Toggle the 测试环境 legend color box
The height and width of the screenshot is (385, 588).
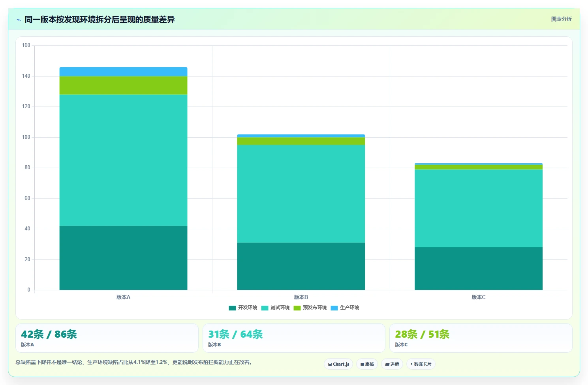265,308
